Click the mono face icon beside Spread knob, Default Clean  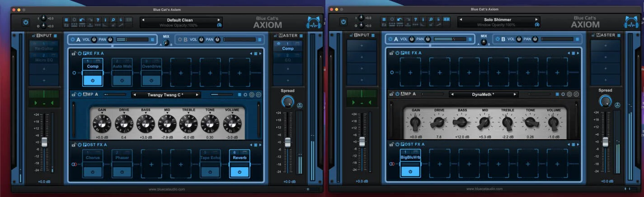coord(300,105)
